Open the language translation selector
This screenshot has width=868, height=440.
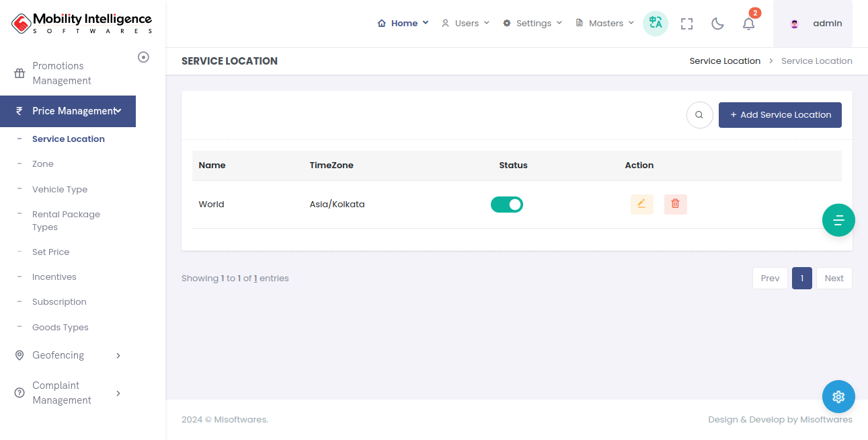point(655,24)
